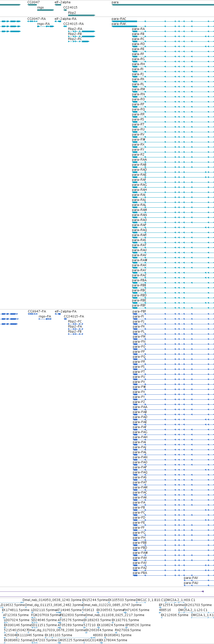
Task: Click protein label 'para-PAE'
Action: point(140,422)
